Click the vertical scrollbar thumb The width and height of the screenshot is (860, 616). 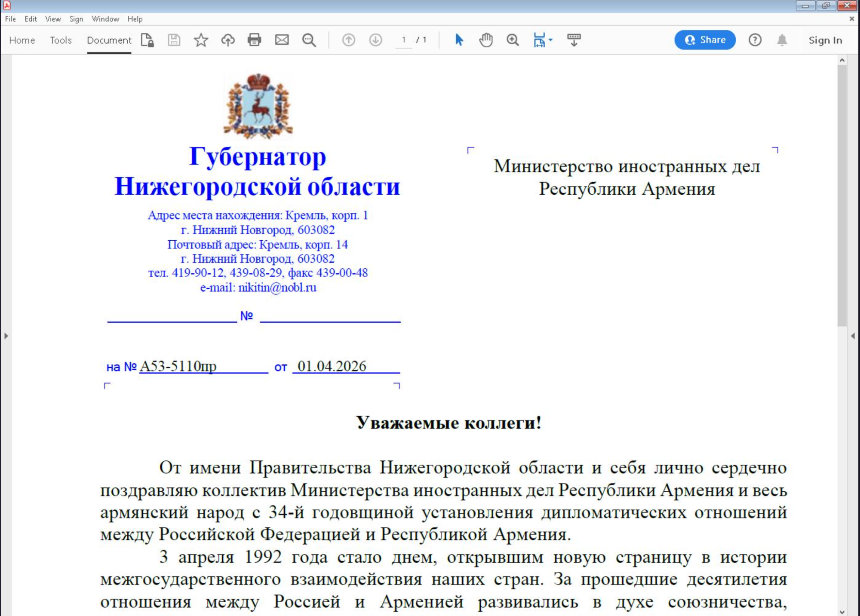[842, 196]
